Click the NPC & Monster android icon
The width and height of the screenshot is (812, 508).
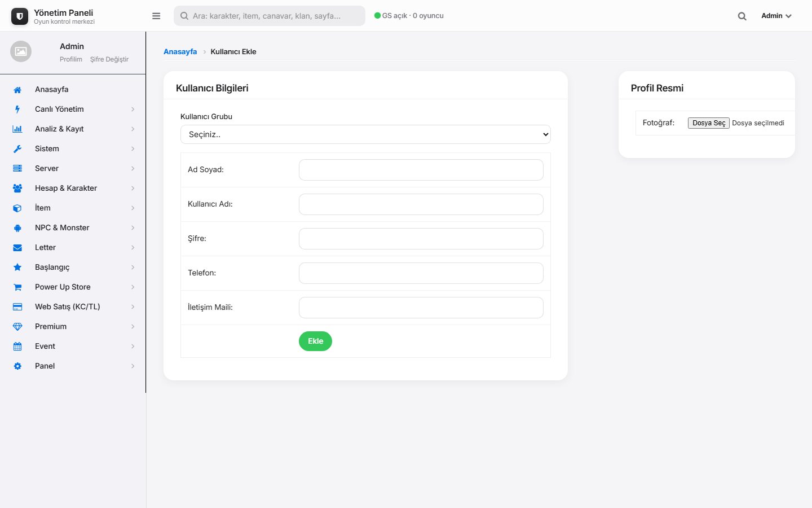click(17, 228)
